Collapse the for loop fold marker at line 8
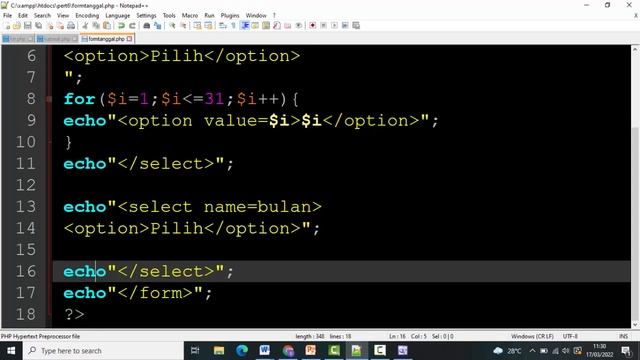640x360 pixels. click(x=49, y=99)
